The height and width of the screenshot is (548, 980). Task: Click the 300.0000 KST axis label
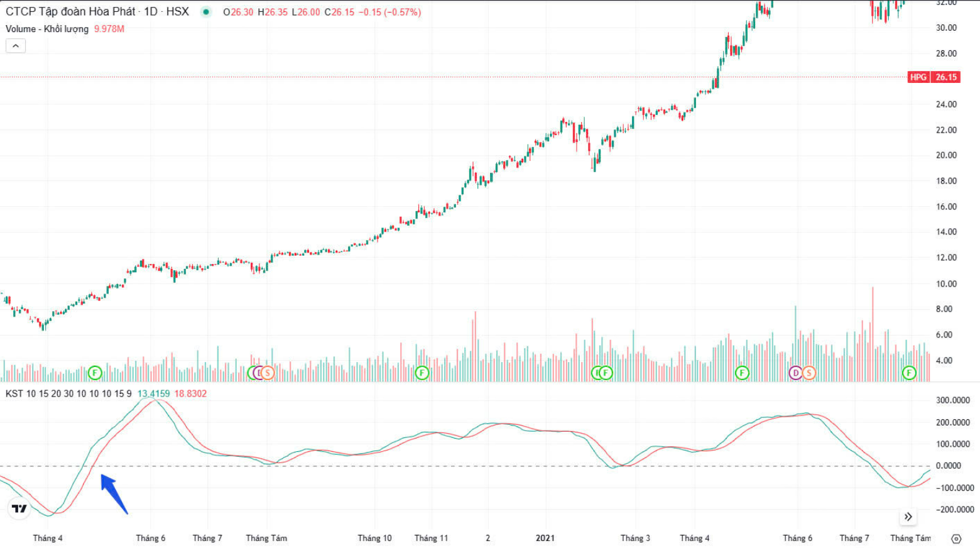coord(952,400)
